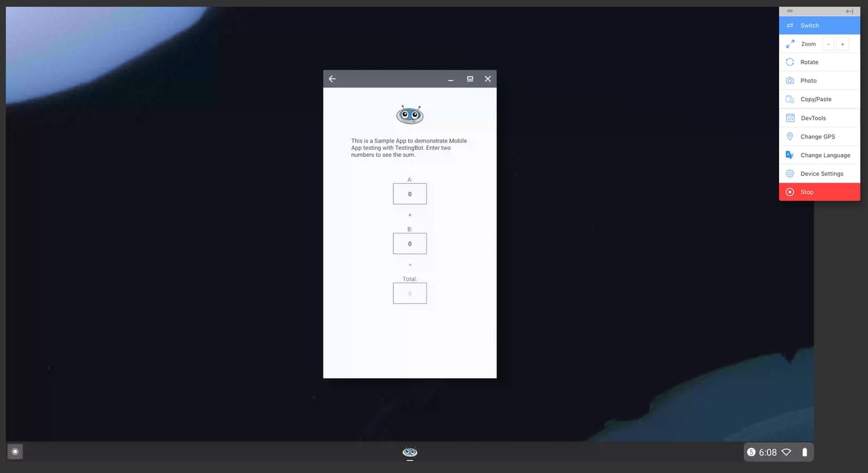Click the DevTools code icon
The width and height of the screenshot is (868, 473).
(789, 118)
